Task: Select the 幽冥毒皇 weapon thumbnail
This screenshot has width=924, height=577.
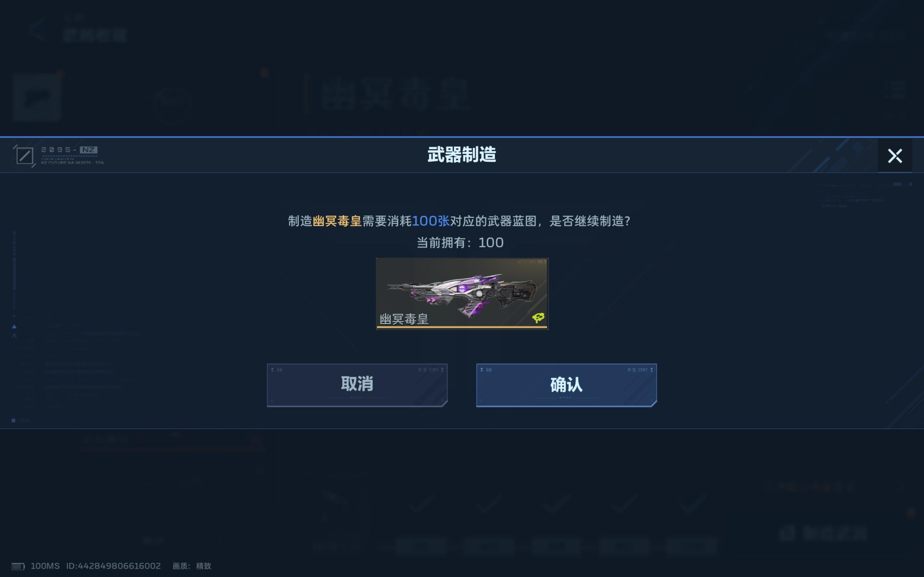Action: tap(462, 294)
